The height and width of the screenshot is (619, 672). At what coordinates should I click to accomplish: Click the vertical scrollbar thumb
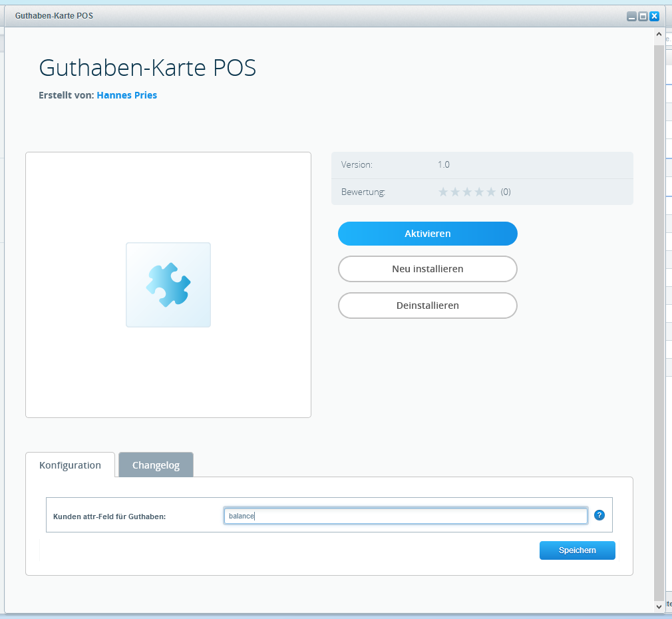click(659, 319)
